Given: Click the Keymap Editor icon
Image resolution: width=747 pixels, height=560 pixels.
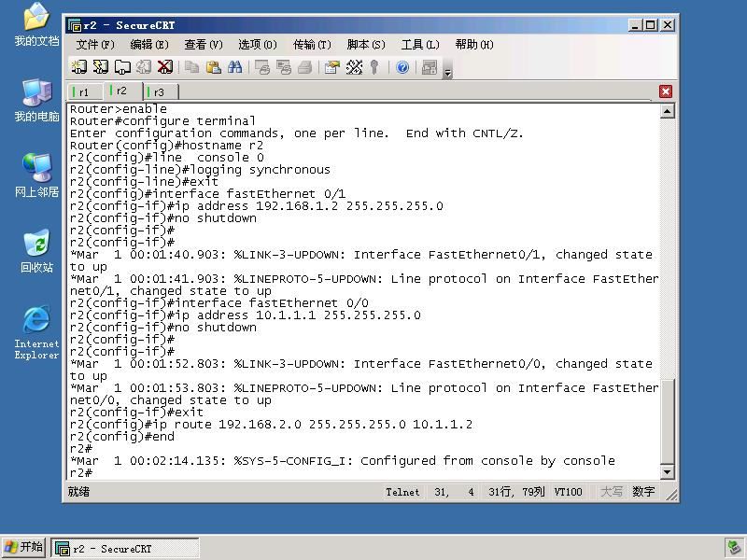Looking at the screenshot, I should [354, 67].
